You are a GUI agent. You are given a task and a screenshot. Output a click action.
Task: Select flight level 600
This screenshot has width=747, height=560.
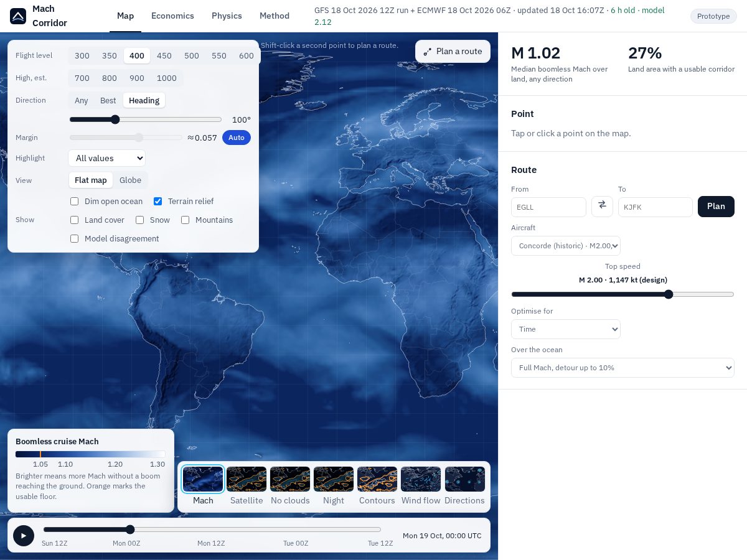247,56
